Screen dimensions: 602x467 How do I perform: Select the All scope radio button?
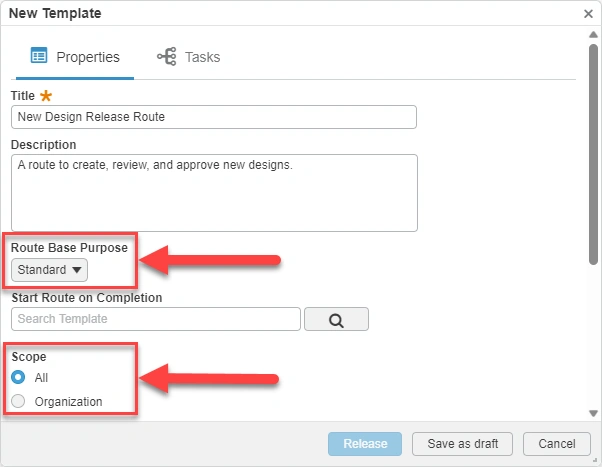[x=19, y=378]
